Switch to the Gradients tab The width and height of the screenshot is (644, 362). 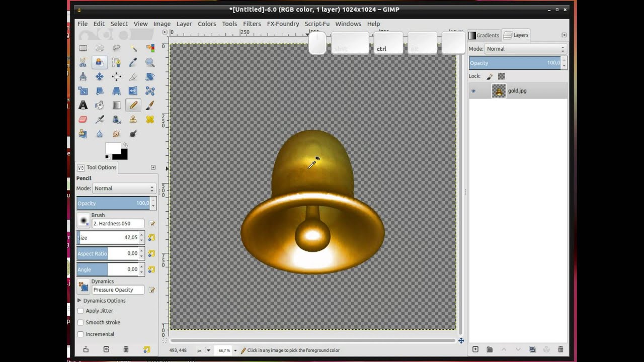click(x=484, y=35)
